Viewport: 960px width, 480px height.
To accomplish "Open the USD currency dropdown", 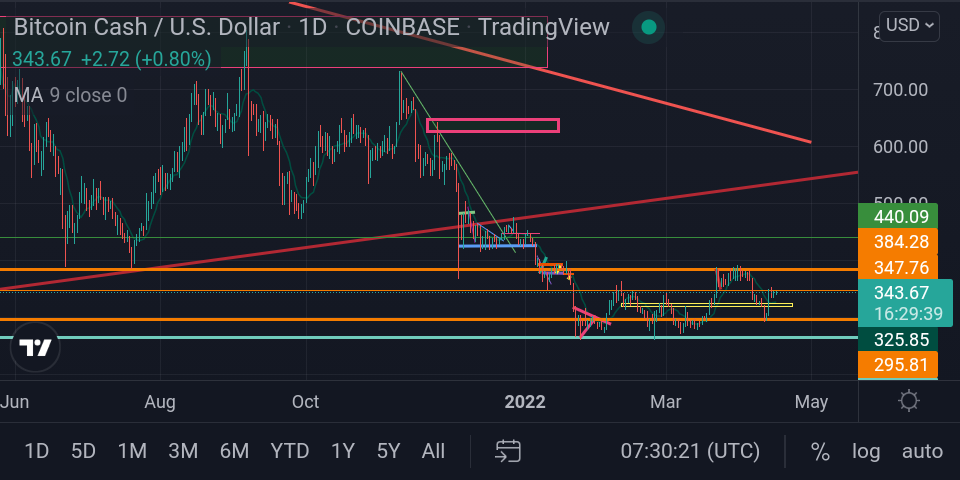I will tap(909, 26).
